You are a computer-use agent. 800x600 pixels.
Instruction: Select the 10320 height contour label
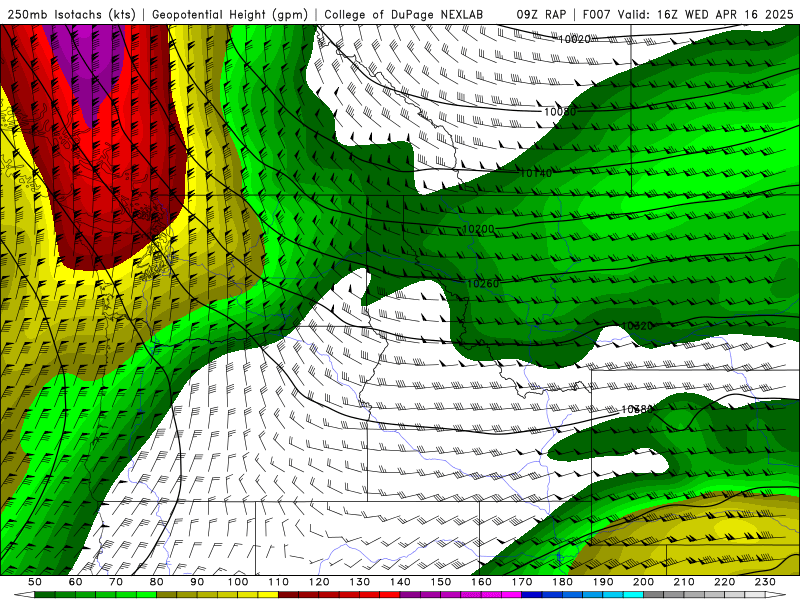637,326
